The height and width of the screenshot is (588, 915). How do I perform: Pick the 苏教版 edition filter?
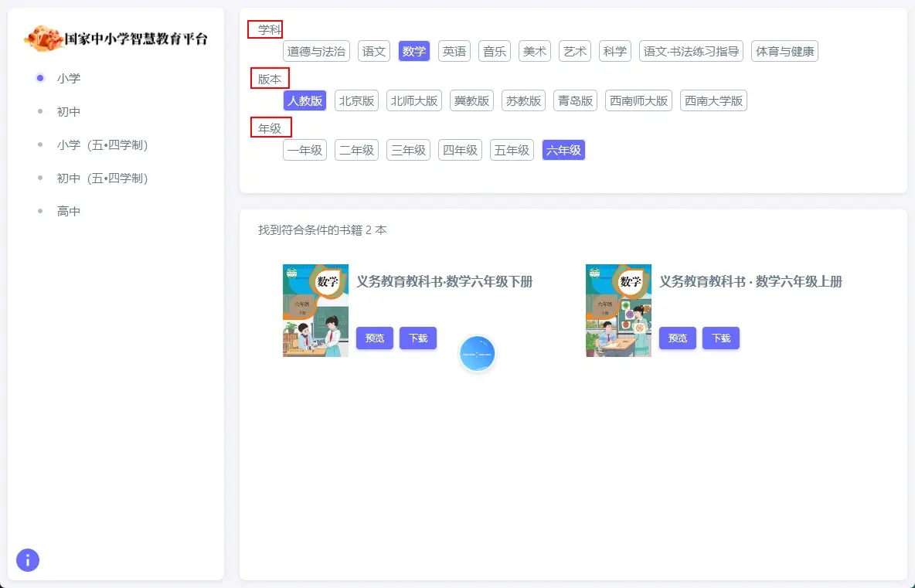pos(523,101)
